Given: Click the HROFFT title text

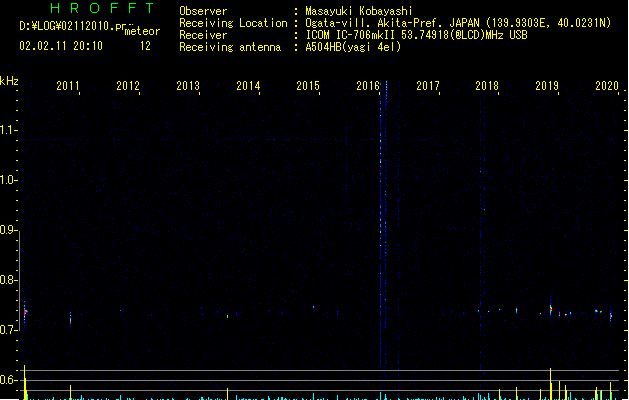Looking at the screenshot, I should [102, 8].
